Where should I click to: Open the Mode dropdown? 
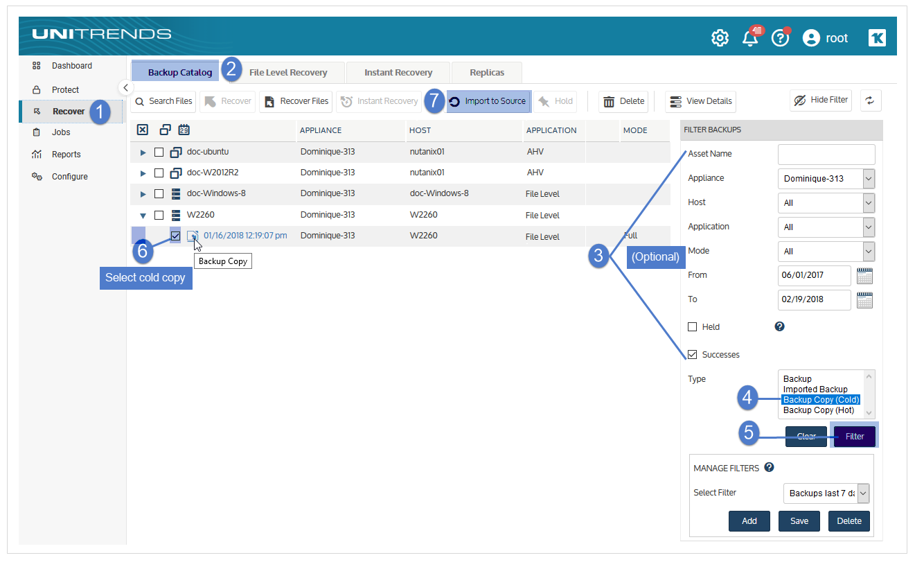(x=826, y=252)
